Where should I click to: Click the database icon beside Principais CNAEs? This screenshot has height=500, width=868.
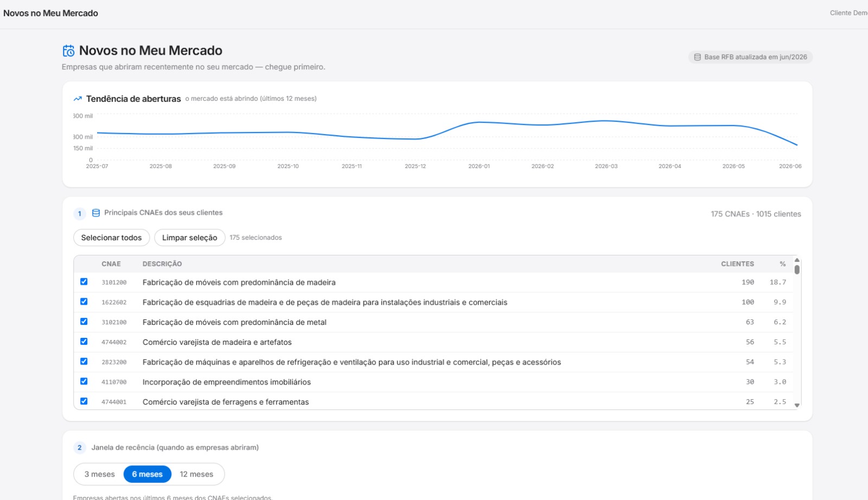click(x=96, y=213)
